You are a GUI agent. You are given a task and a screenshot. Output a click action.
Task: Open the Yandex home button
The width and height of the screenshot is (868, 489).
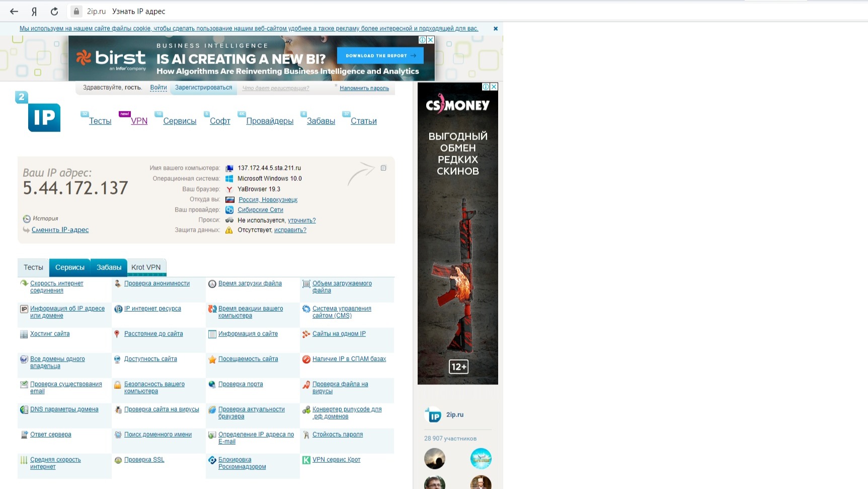34,11
